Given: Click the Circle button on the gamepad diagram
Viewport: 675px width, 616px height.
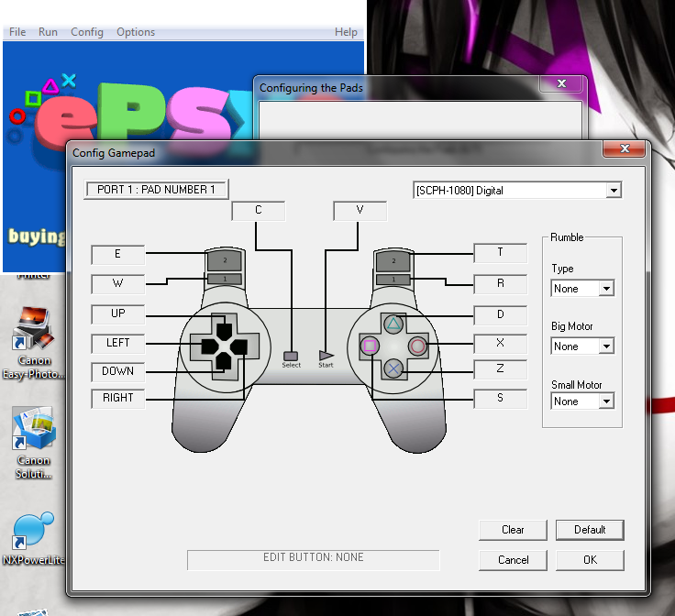Looking at the screenshot, I should (x=417, y=346).
